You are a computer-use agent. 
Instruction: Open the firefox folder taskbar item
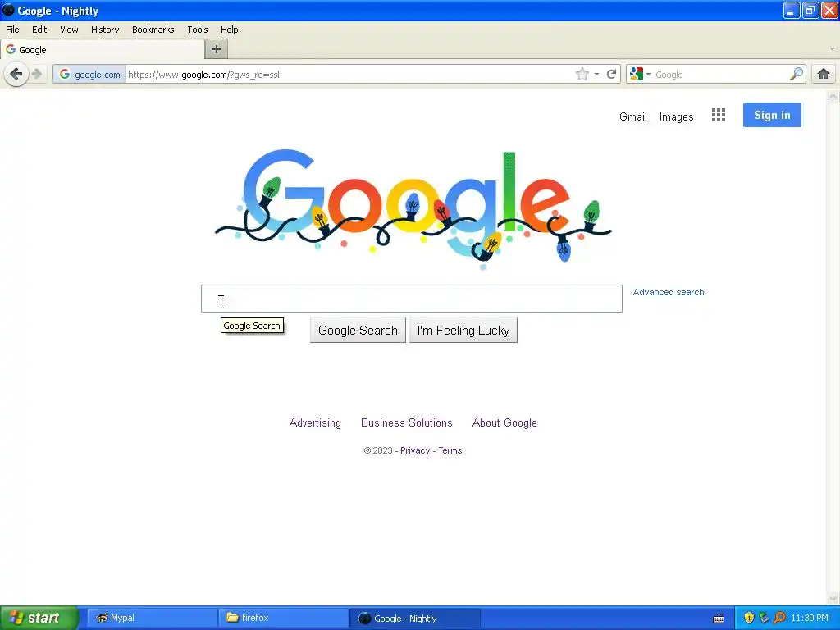pyautogui.click(x=283, y=618)
